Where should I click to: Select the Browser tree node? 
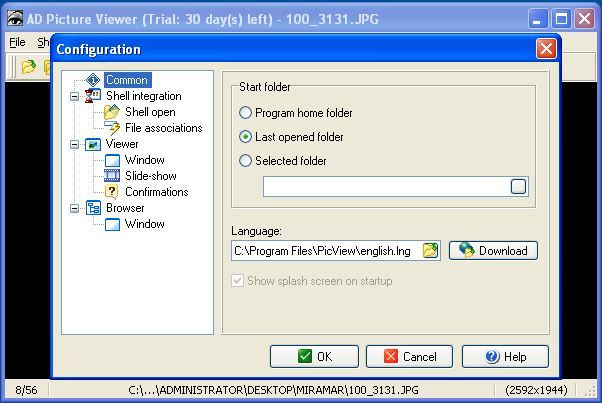125,208
